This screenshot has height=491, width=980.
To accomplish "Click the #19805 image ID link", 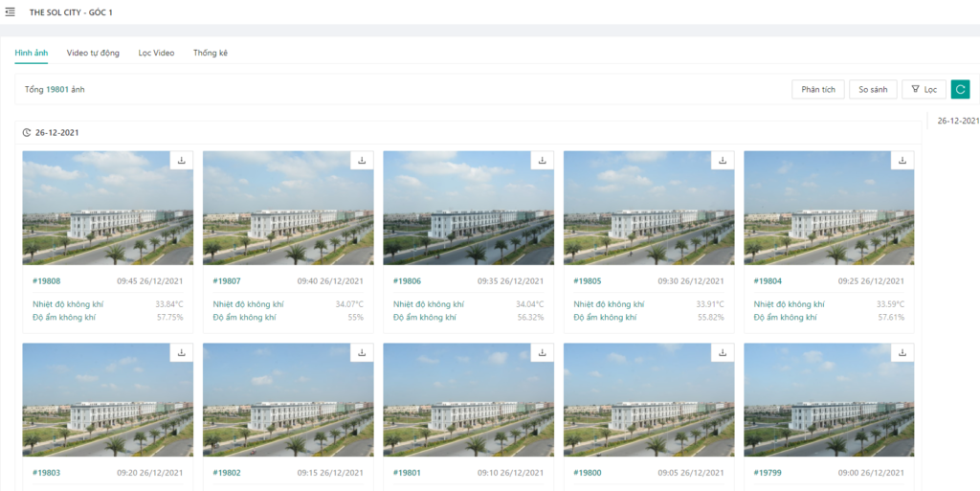I will click(587, 281).
